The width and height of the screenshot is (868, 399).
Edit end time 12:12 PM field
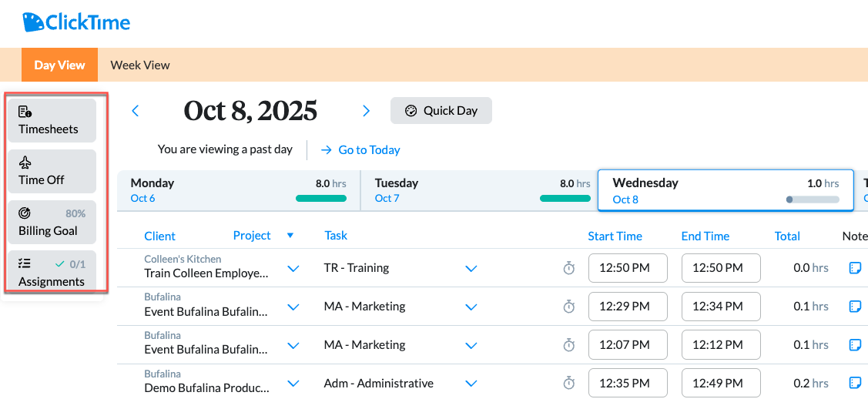click(x=721, y=345)
